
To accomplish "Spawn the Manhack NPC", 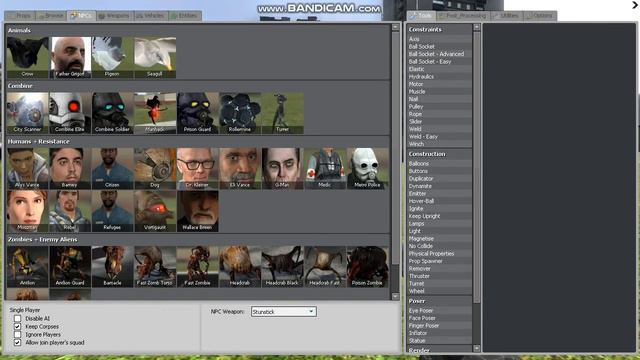I will [155, 113].
